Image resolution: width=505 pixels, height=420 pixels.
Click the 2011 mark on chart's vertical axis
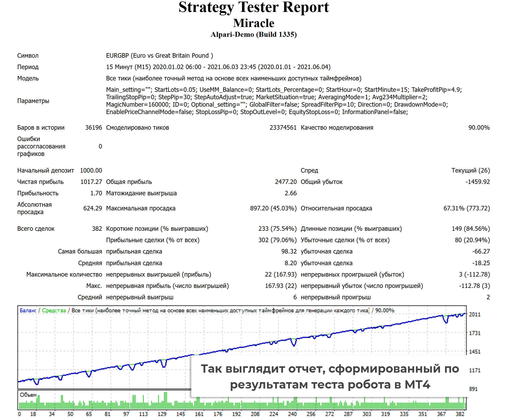tap(474, 314)
